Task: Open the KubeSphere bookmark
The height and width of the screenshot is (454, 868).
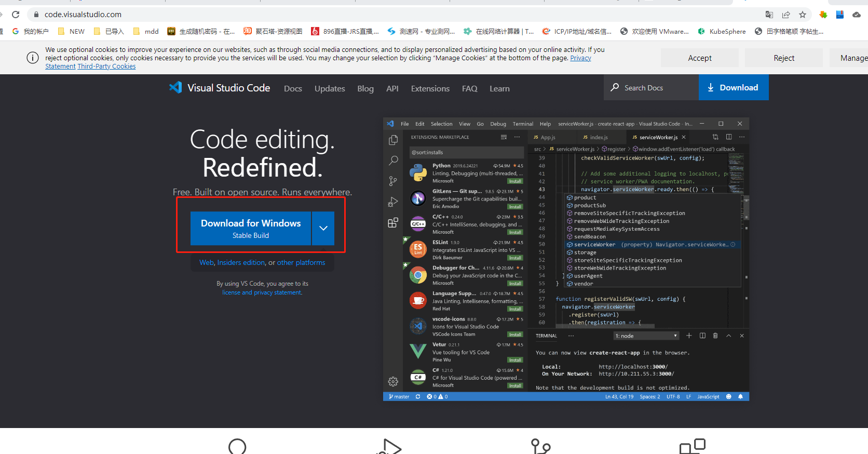Action: point(722,31)
